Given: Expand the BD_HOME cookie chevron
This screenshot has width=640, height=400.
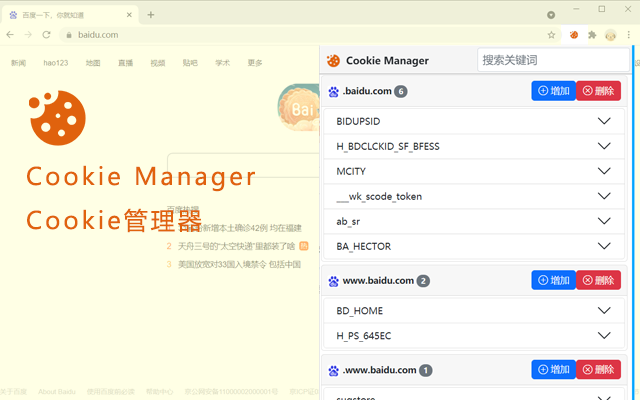Looking at the screenshot, I should tap(604, 311).
